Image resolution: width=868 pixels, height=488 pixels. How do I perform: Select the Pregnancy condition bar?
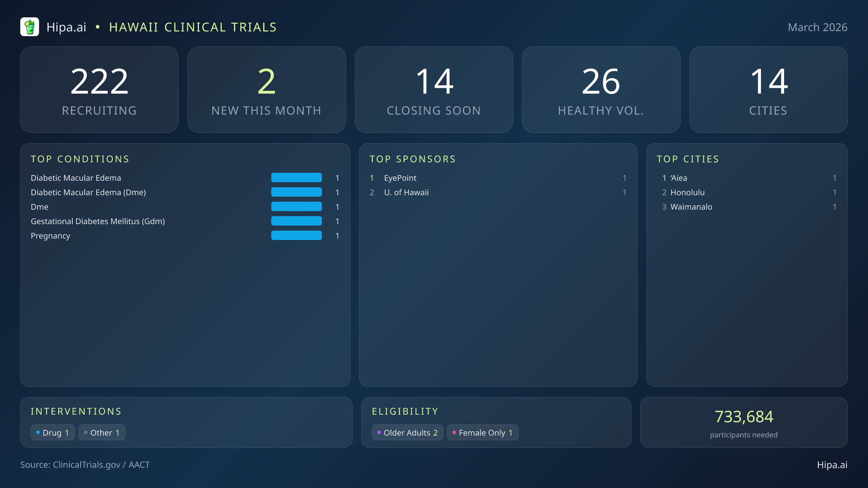pyautogui.click(x=296, y=235)
